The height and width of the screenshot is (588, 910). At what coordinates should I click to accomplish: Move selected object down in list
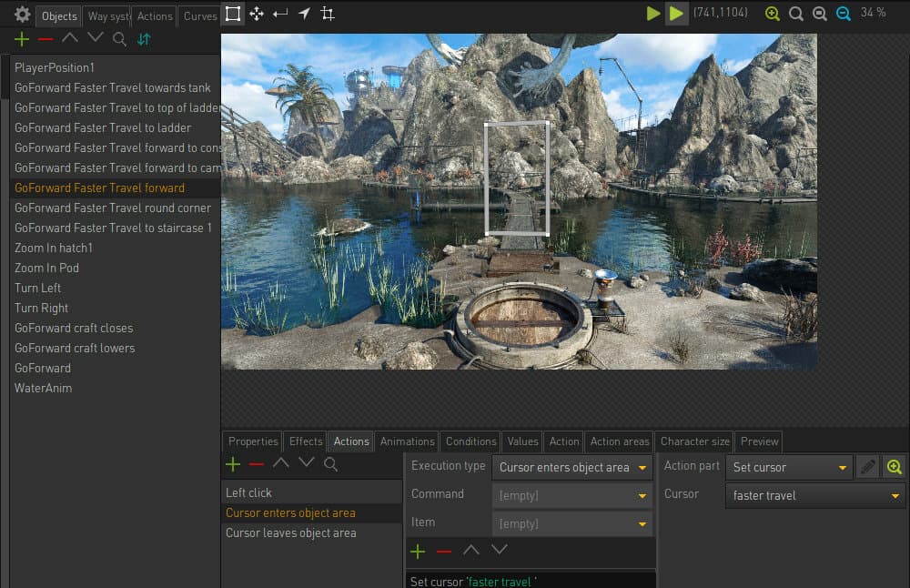[96, 37]
